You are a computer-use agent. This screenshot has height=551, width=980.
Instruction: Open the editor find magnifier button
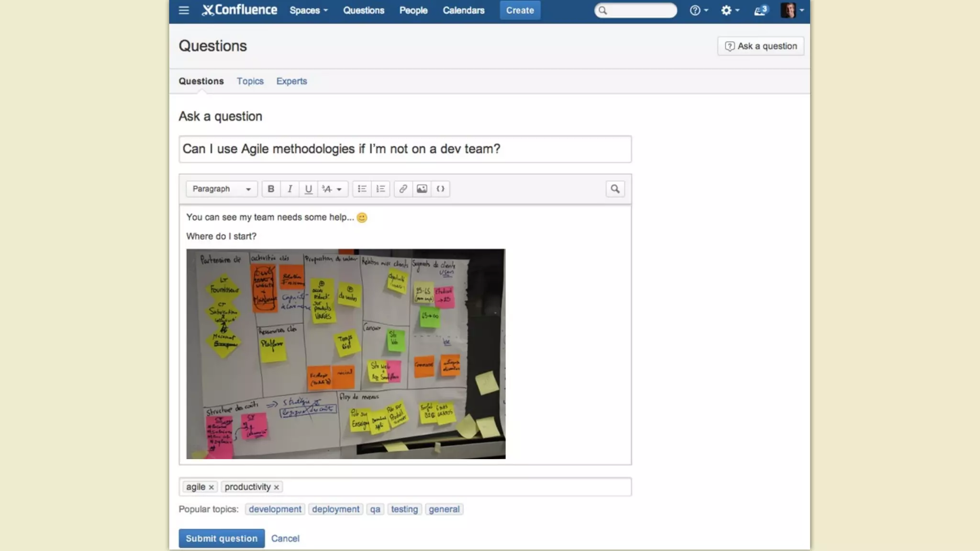click(615, 189)
